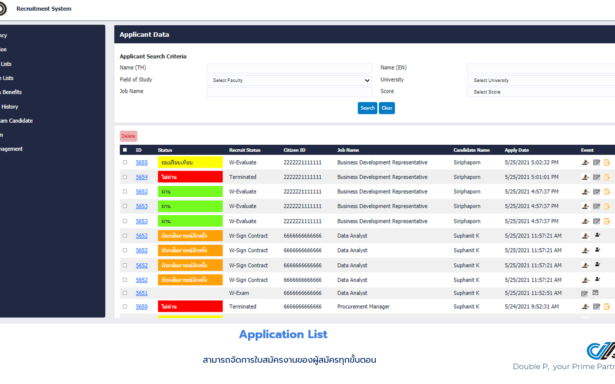Open the Benefits sidebar menu item
This screenshot has width=615, height=384.
pos(11,92)
